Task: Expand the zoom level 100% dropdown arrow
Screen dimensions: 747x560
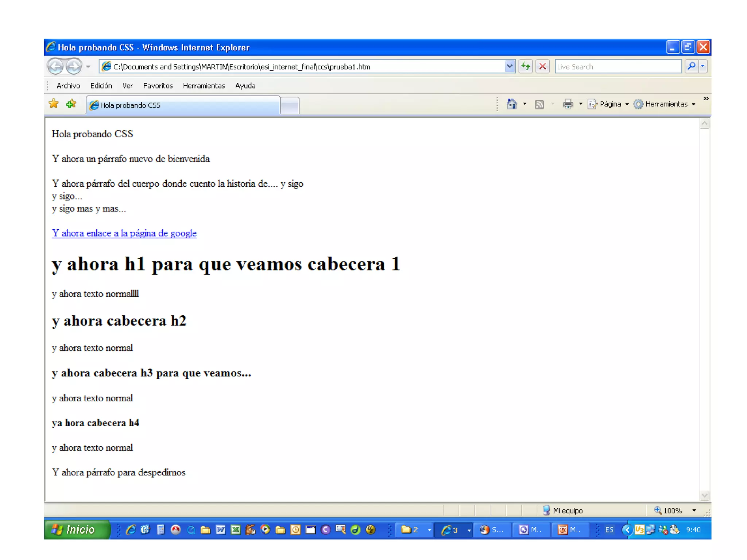Action: (694, 510)
